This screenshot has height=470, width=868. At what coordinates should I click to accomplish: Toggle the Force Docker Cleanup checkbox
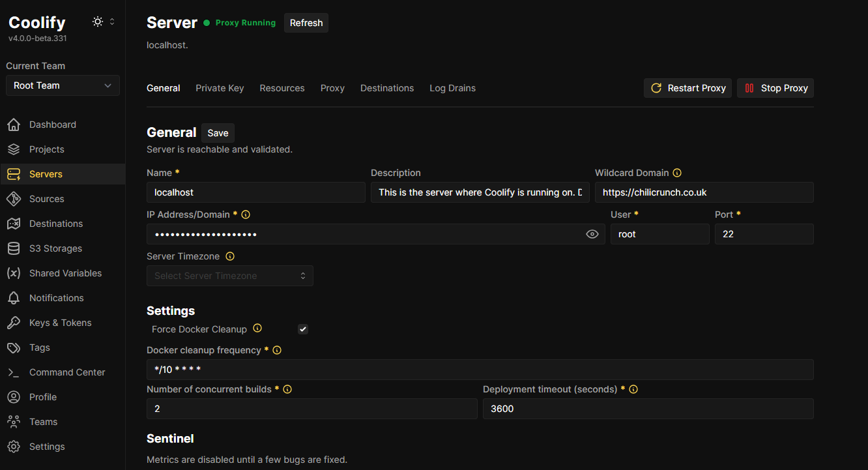tap(303, 329)
